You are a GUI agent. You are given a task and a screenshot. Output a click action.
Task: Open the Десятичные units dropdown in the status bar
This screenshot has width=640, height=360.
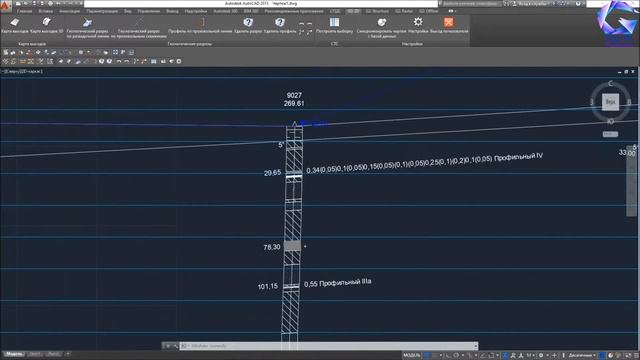tap(582, 356)
